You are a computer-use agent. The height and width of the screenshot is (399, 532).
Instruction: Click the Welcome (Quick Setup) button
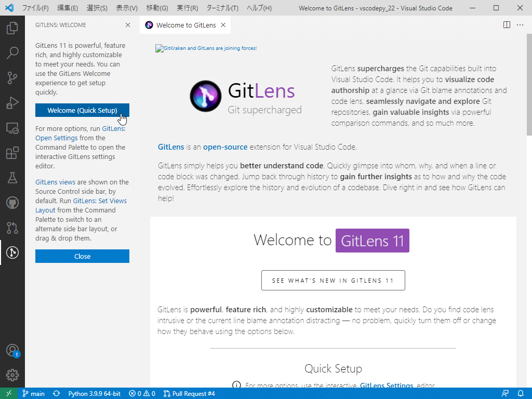coord(82,110)
